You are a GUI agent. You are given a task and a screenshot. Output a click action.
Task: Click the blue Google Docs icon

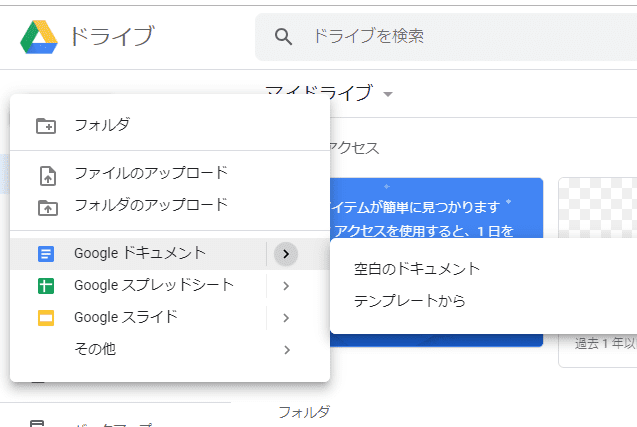coord(46,254)
